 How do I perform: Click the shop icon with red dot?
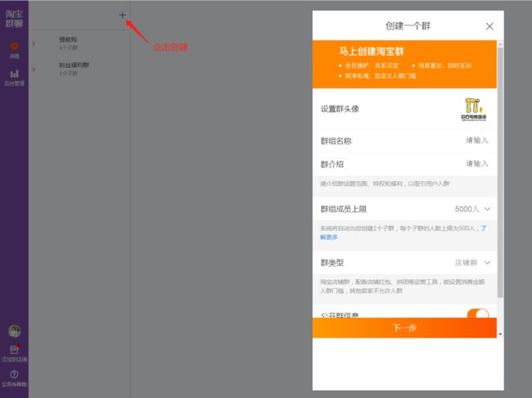(14, 350)
